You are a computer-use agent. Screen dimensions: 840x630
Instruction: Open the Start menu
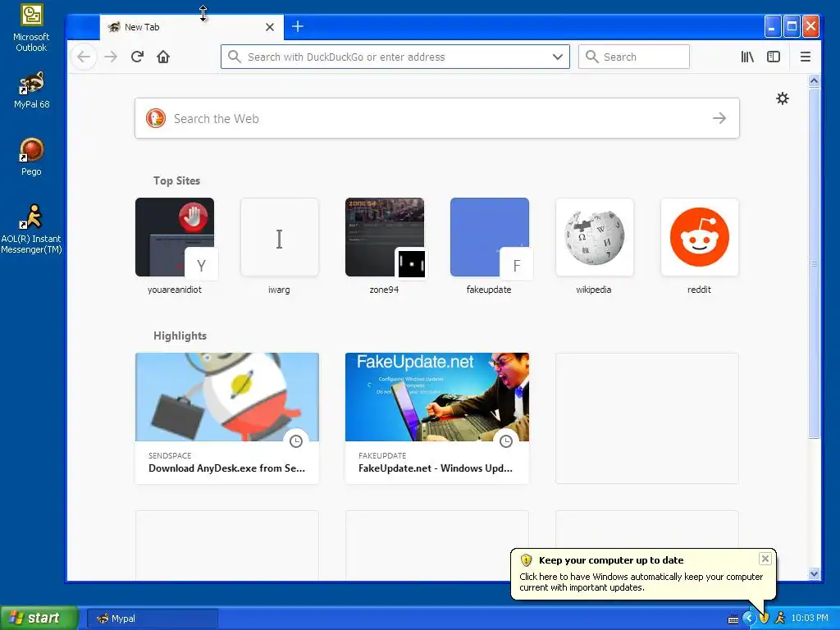point(39,619)
